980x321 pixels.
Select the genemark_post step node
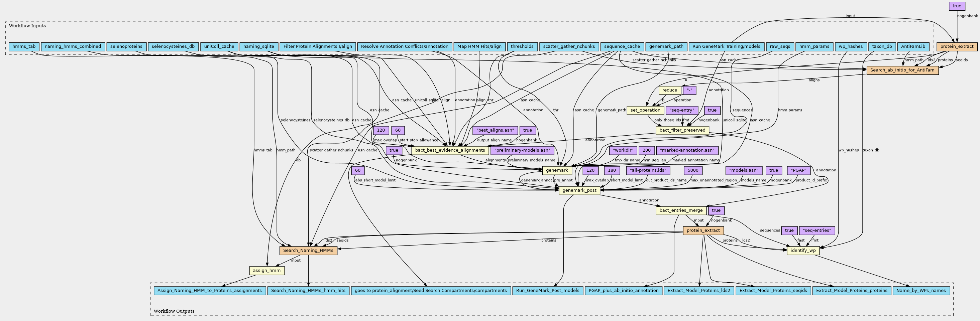tap(579, 190)
